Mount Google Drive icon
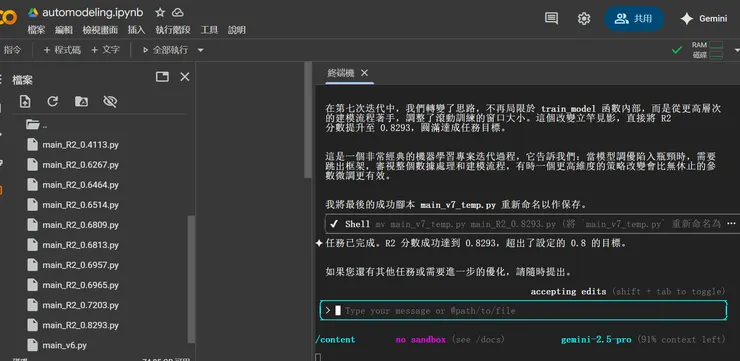This screenshot has width=740, height=361. (x=81, y=101)
